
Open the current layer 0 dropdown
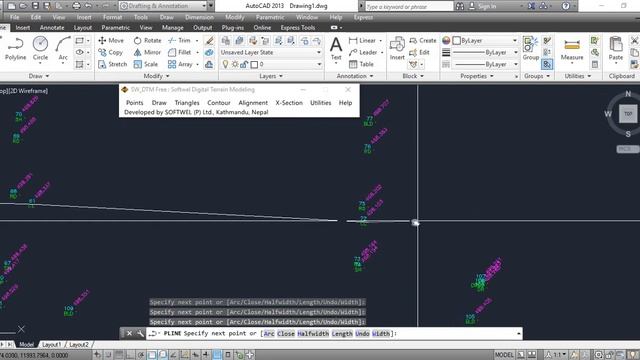pyautogui.click(x=271, y=64)
